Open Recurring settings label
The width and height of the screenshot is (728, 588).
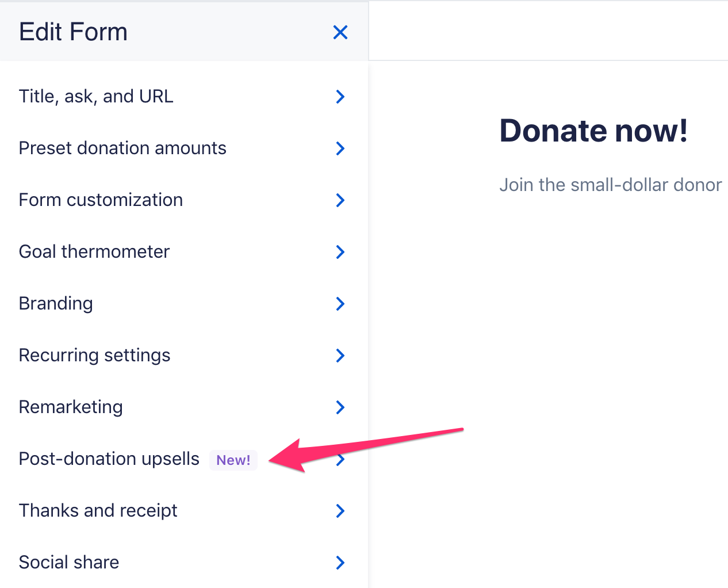(94, 355)
